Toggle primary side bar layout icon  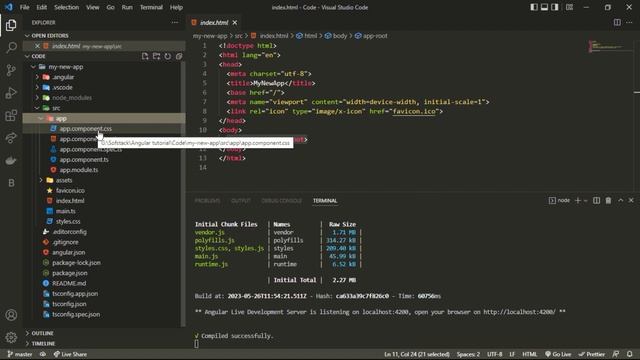(x=534, y=7)
